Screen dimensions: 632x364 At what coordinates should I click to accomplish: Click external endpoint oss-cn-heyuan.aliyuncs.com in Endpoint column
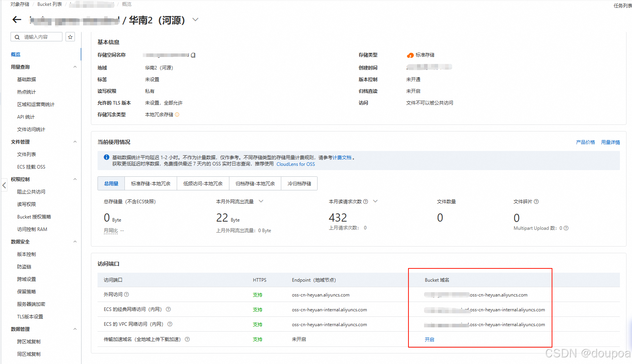coord(321,295)
